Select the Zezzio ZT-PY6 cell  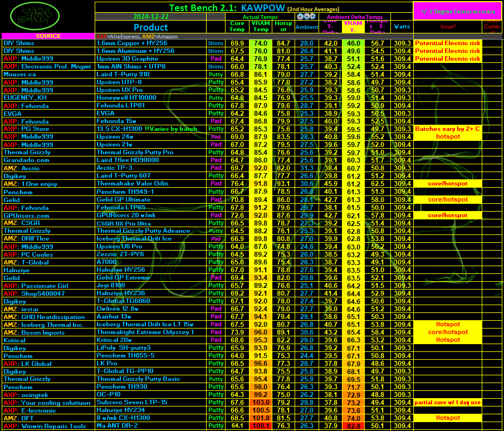151,254
